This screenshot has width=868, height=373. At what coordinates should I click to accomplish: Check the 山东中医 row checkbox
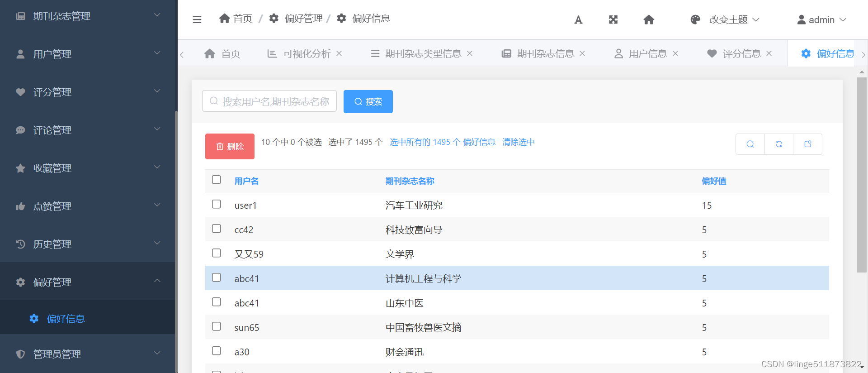(x=217, y=302)
